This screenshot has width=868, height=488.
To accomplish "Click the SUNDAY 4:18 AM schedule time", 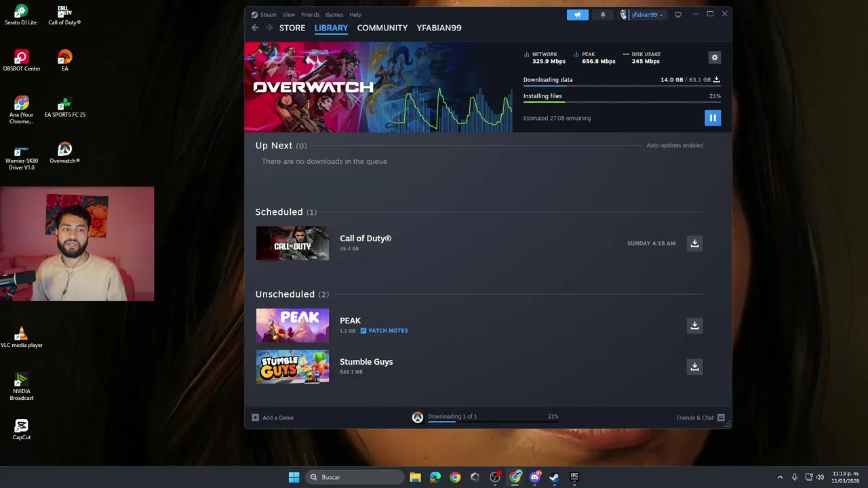I will (651, 243).
